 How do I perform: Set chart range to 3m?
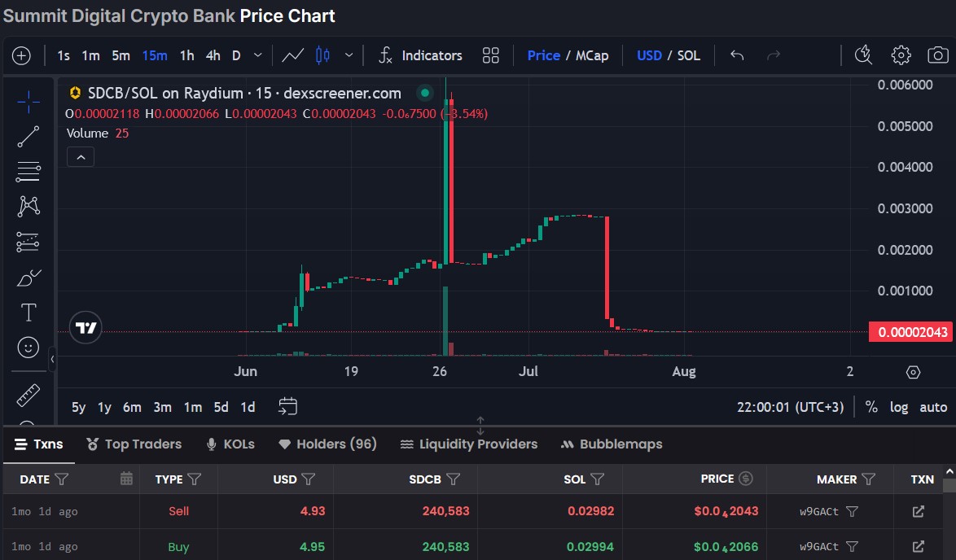pyautogui.click(x=162, y=407)
